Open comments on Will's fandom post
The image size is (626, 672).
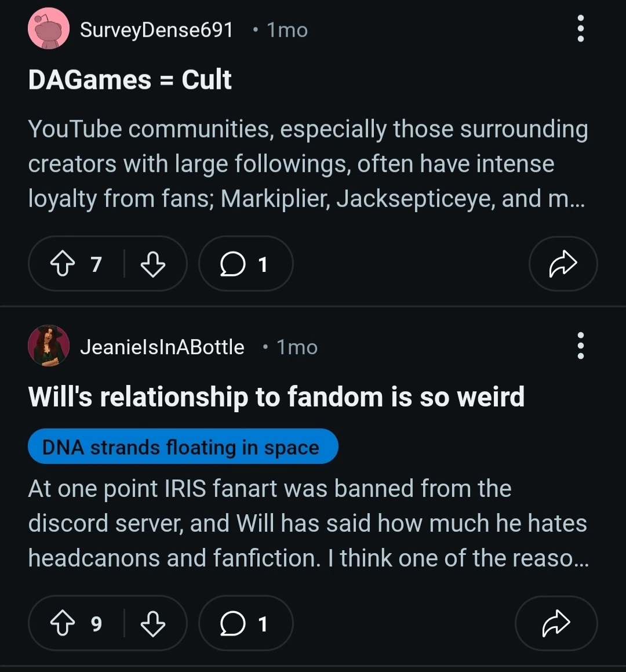pos(246,623)
